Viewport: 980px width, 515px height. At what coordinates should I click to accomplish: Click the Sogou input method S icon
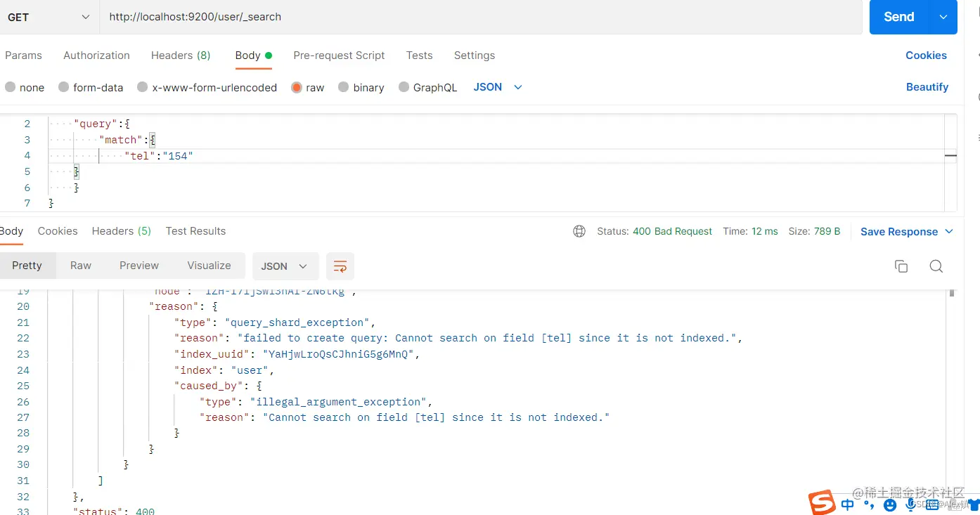coord(822,502)
